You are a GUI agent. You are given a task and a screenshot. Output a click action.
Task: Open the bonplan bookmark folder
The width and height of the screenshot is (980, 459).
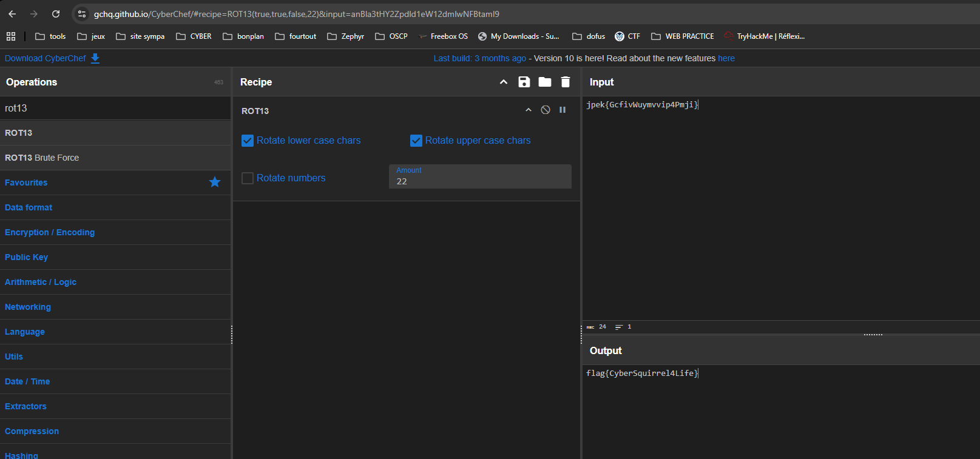(x=243, y=36)
